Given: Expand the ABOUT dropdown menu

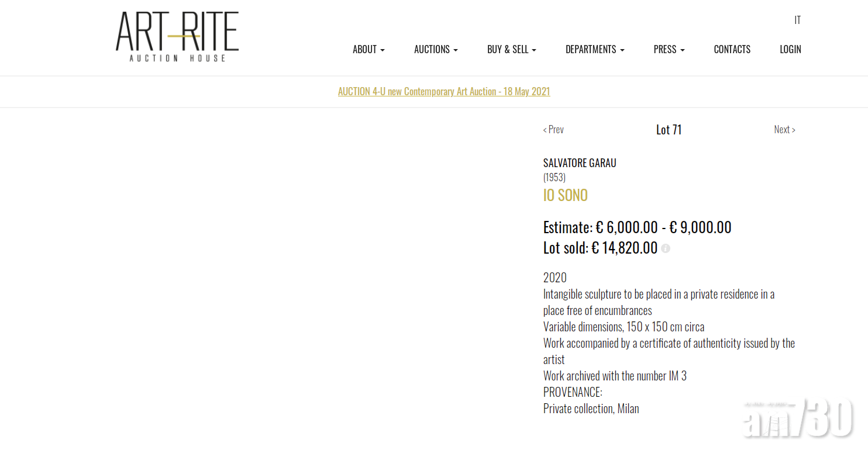Looking at the screenshot, I should [x=368, y=50].
